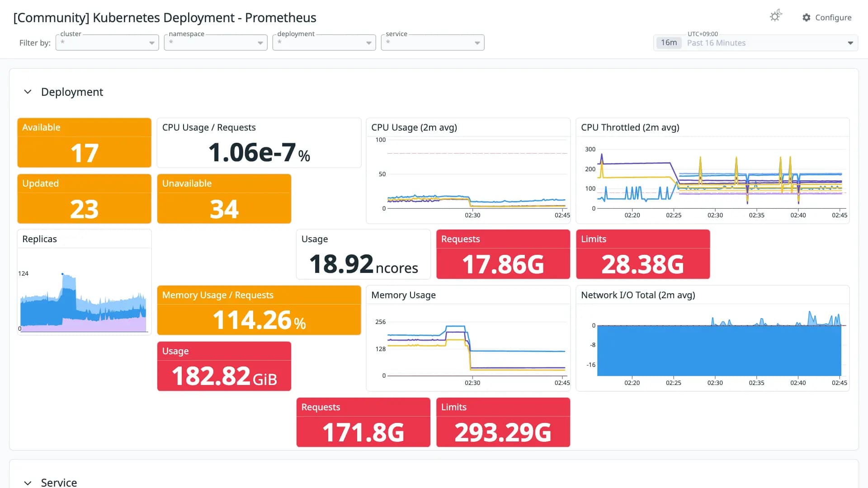This screenshot has height=488, width=868.
Task: Open Configure settings
Action: pos(827,18)
